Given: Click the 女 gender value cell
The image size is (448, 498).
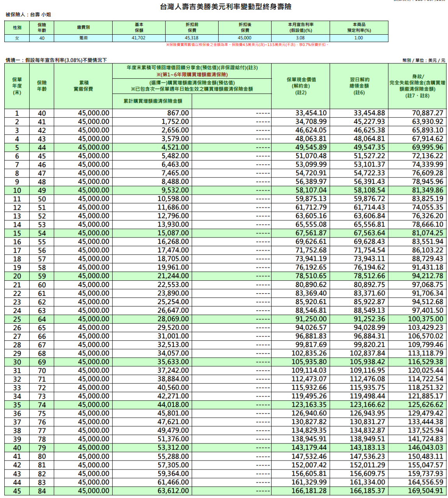Looking at the screenshot, I should [17, 38].
